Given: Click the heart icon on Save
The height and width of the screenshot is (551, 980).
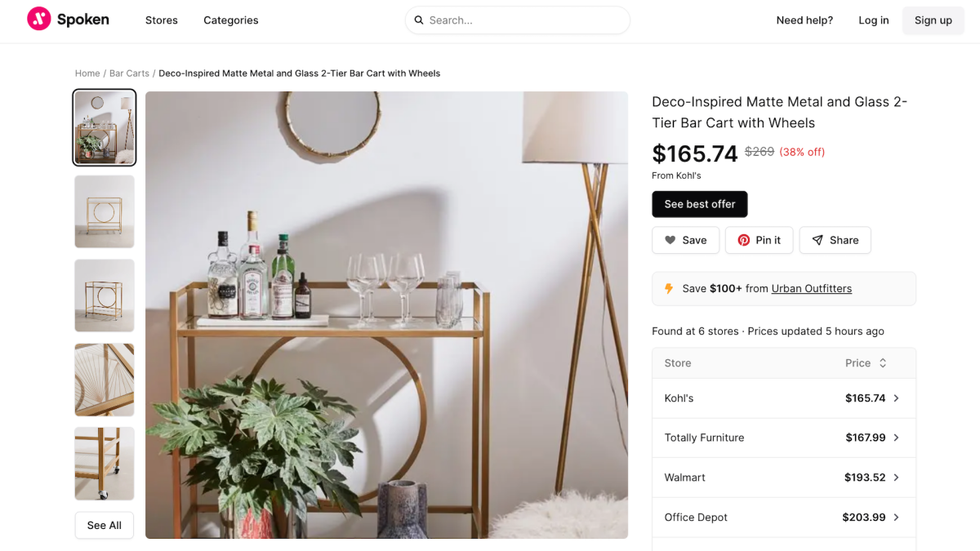Looking at the screenshot, I should pos(670,240).
